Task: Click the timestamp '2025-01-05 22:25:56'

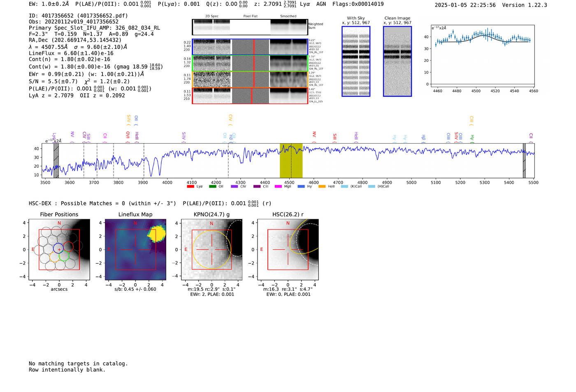Action: 465,5
